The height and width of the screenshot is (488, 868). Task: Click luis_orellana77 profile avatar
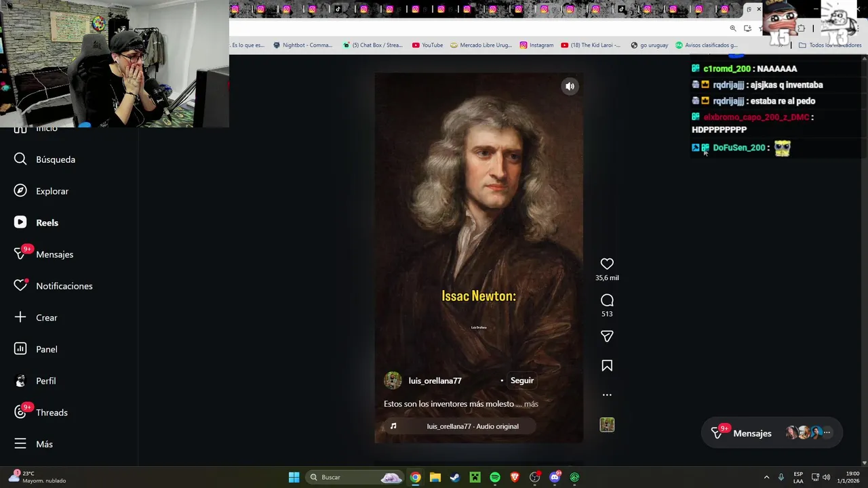pyautogui.click(x=393, y=380)
